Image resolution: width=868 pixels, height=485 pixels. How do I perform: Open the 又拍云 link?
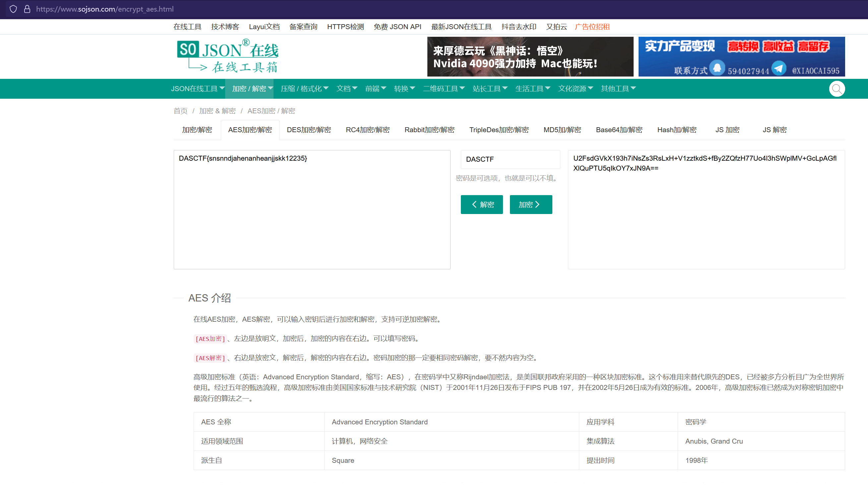pyautogui.click(x=557, y=27)
